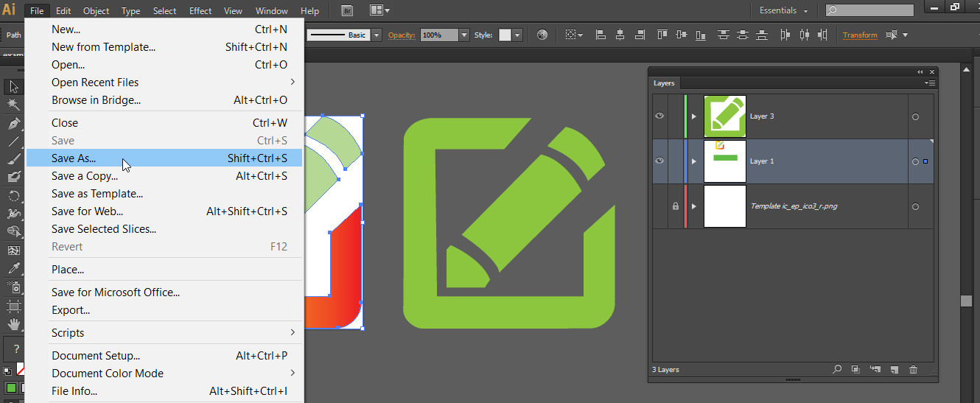Open the Arrange Documents layout icon
The height and width of the screenshot is (403, 980).
click(379, 10)
